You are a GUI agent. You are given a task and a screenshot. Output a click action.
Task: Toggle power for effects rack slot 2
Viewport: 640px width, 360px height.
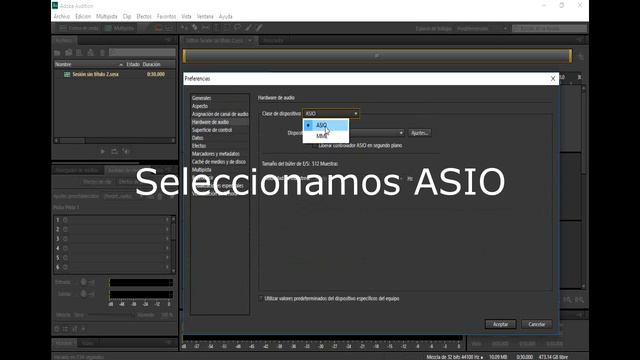coord(65,229)
